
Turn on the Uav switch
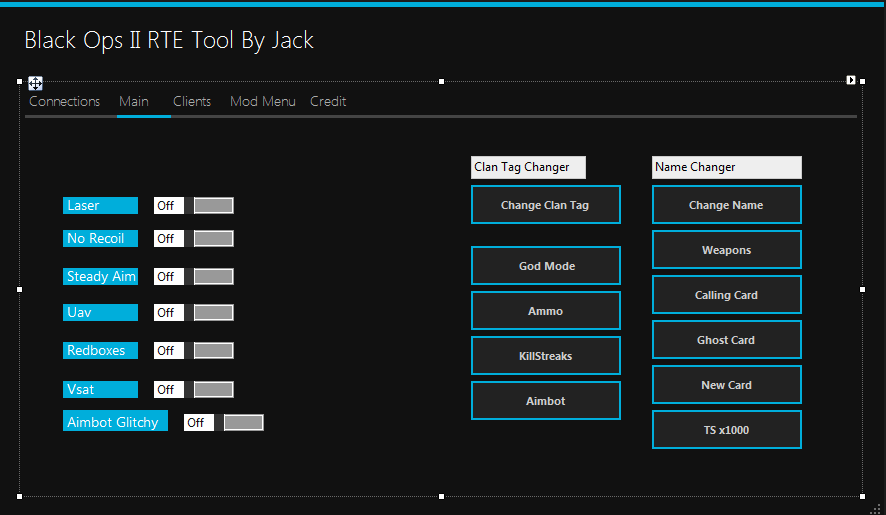(x=193, y=313)
